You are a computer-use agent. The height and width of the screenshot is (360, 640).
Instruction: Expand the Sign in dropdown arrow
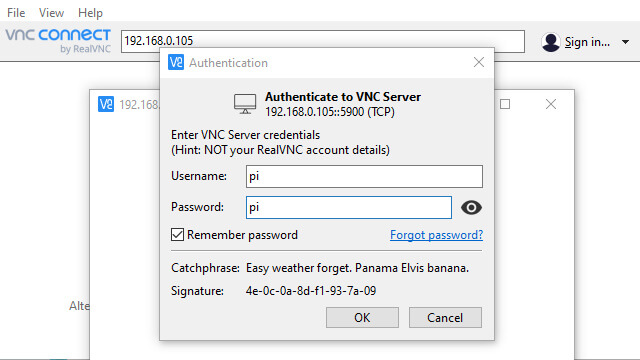click(625, 42)
